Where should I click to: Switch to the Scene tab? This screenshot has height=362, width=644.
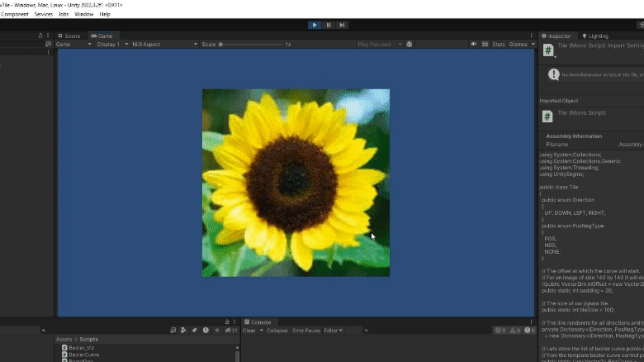tap(69, 36)
